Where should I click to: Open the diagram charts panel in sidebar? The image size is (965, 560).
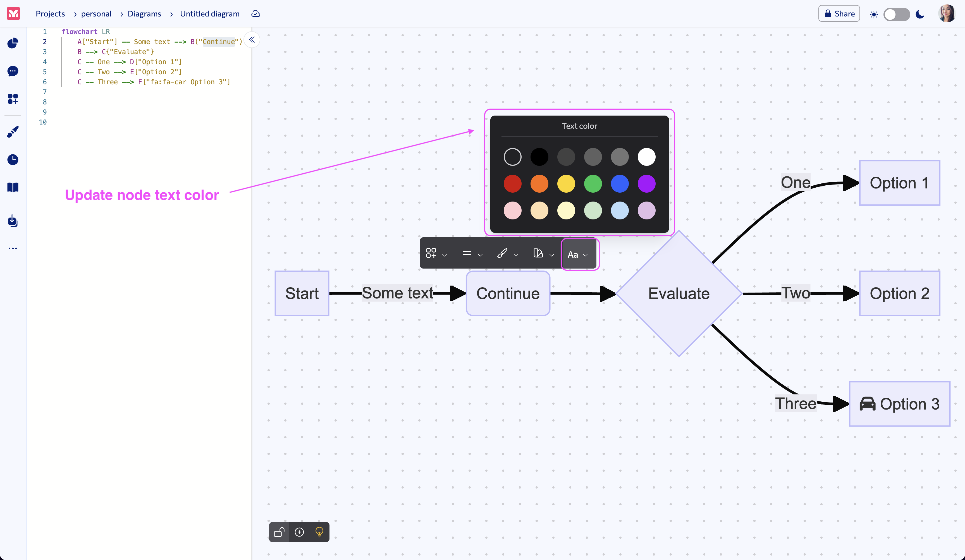(x=13, y=43)
